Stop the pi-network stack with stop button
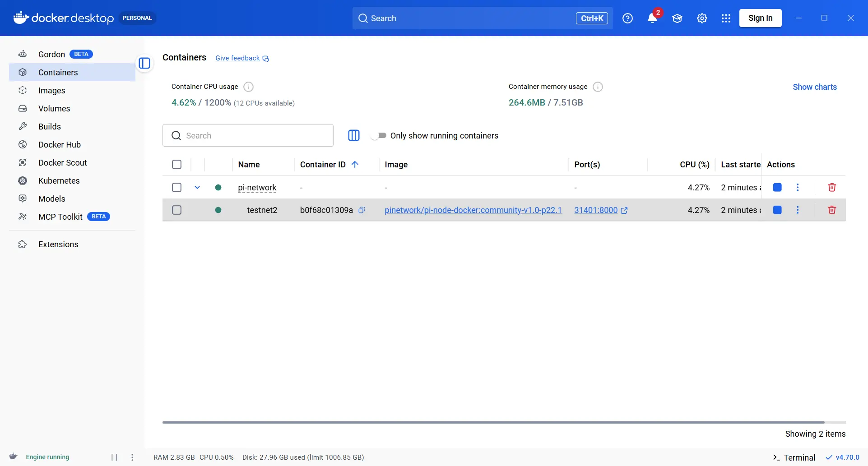Viewport: 868px width, 466px height. [x=777, y=188]
